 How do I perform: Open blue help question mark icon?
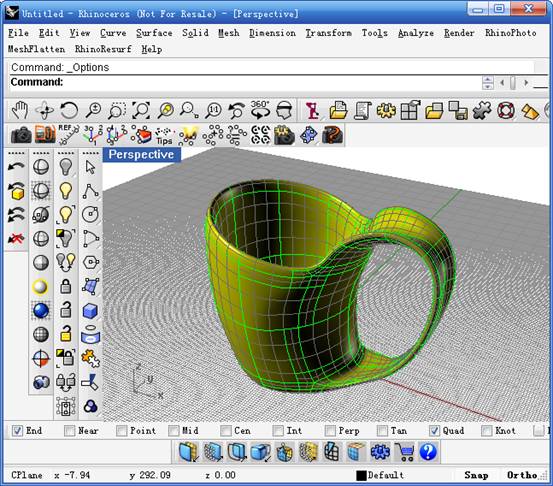428,452
